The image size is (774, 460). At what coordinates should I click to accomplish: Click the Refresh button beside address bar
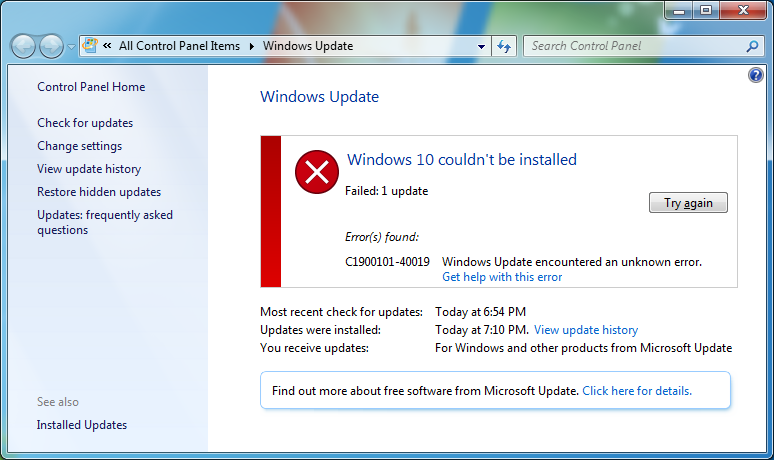click(x=504, y=46)
